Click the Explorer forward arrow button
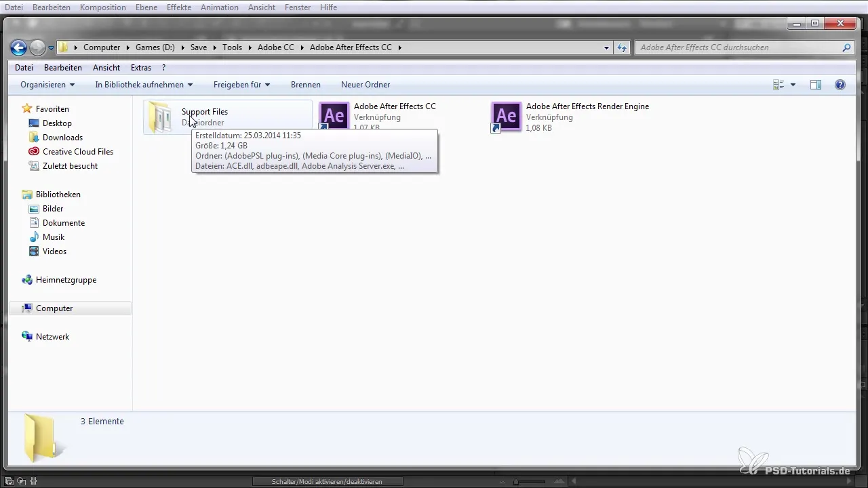This screenshot has height=488, width=868. click(x=38, y=47)
